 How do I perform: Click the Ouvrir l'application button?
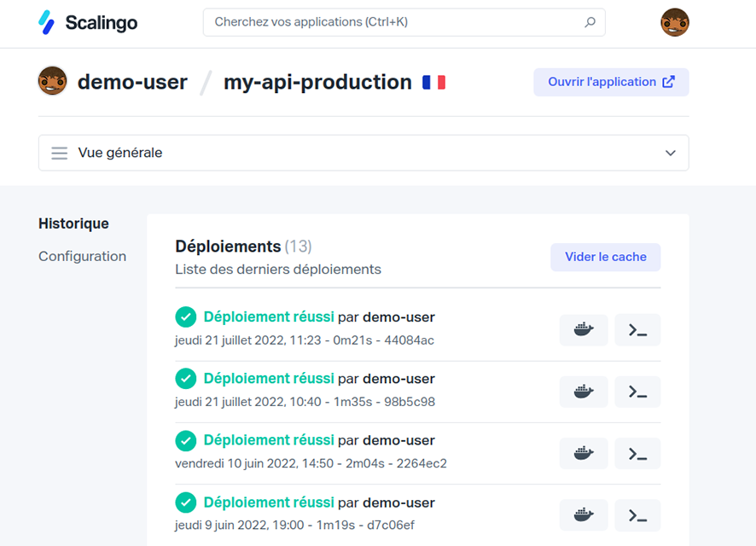611,82
